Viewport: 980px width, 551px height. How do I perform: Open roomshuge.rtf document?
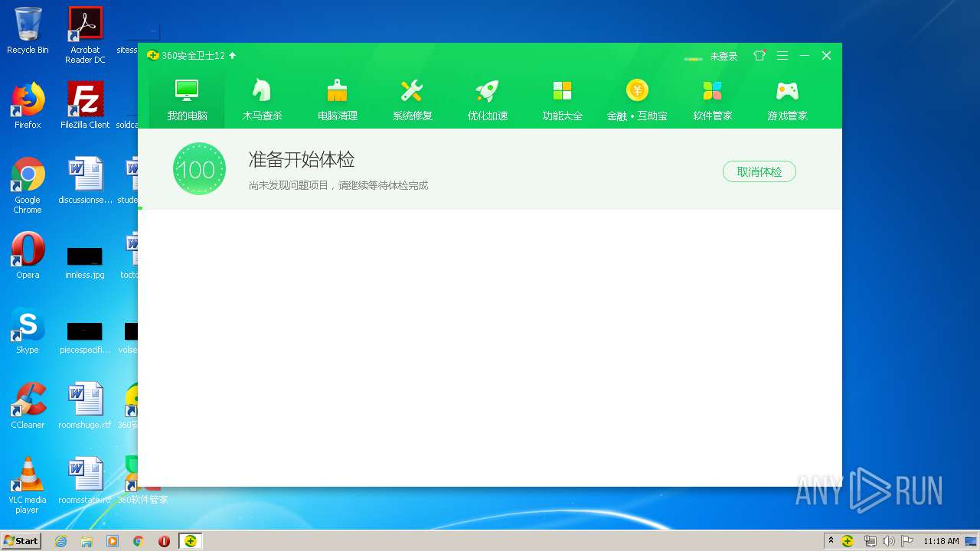[x=85, y=406]
